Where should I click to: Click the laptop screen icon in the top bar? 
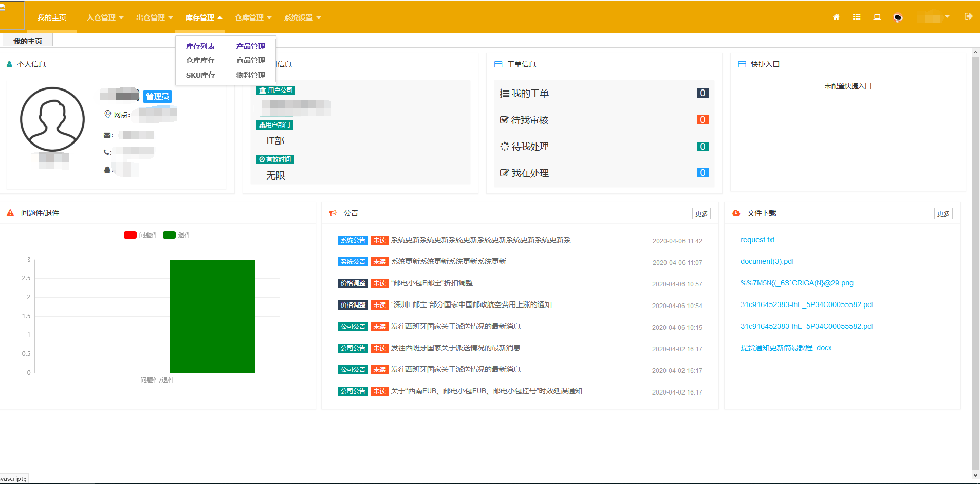(x=877, y=17)
